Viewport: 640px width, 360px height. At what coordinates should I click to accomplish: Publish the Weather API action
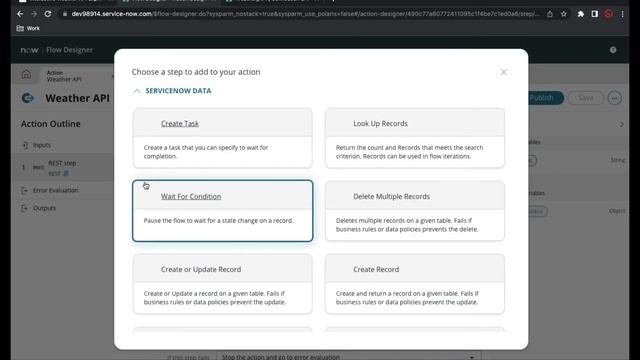click(542, 98)
